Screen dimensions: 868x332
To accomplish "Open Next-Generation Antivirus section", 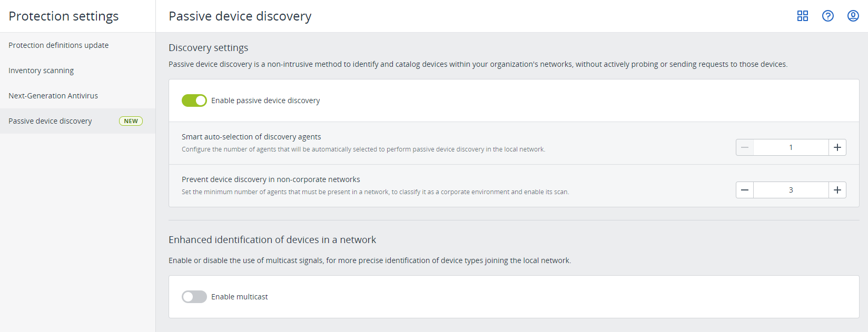I will tap(77, 96).
